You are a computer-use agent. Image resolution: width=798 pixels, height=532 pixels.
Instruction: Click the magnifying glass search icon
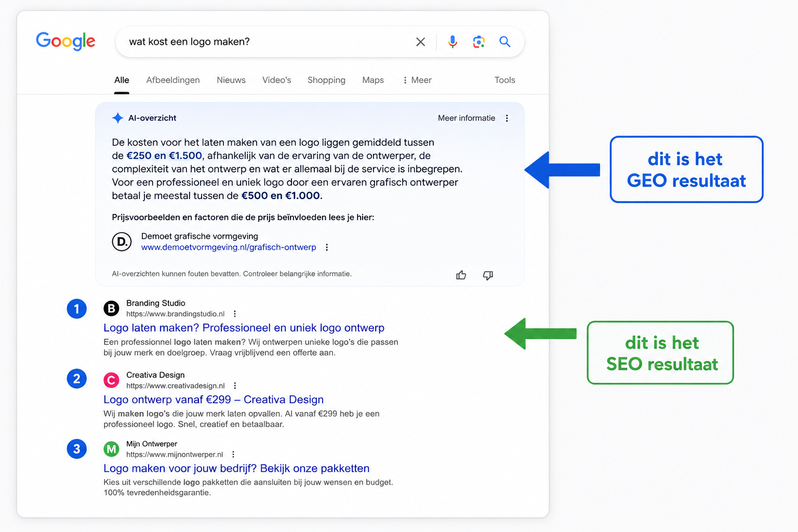(x=505, y=42)
